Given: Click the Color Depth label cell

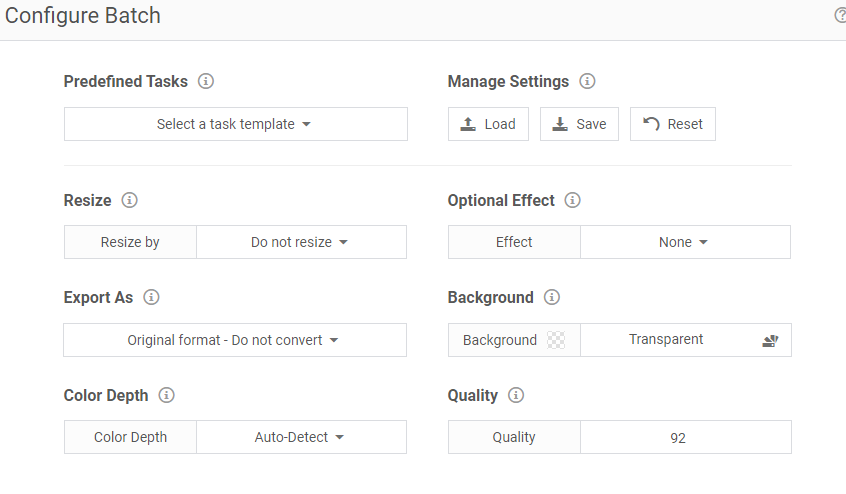Looking at the screenshot, I should point(130,437).
